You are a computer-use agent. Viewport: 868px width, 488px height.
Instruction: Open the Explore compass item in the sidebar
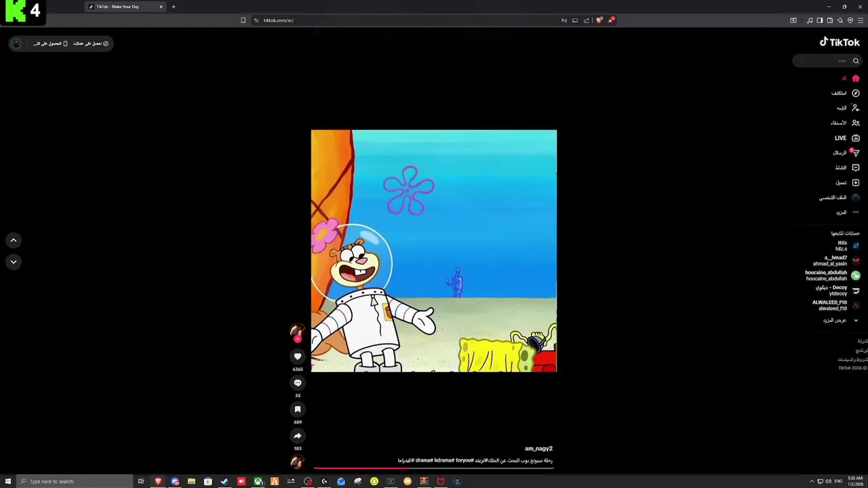tap(846, 94)
